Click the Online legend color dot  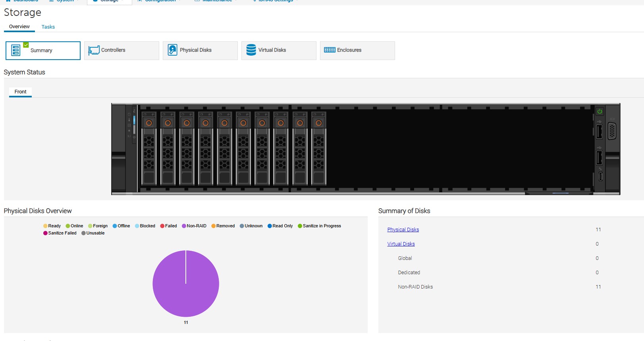(68, 226)
